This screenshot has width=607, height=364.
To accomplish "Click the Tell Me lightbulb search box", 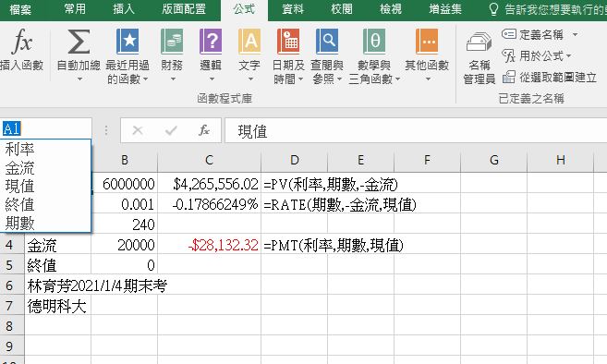I will 548,9.
